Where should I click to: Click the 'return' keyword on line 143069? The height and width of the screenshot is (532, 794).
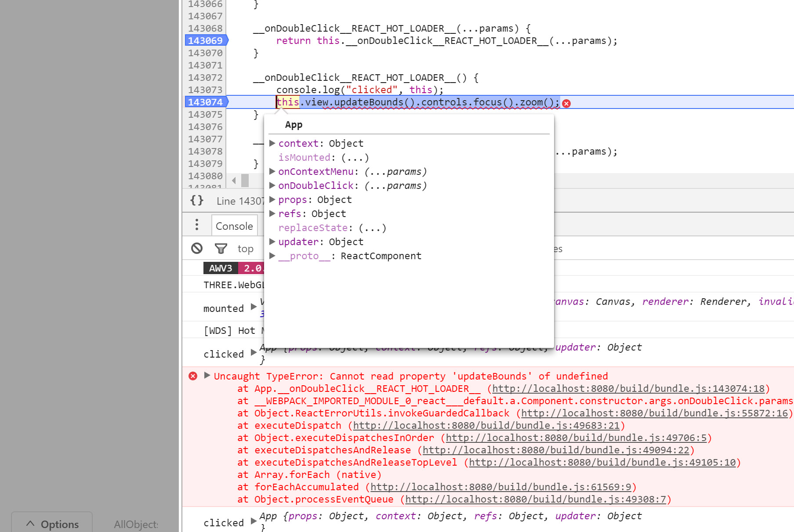[x=294, y=40]
